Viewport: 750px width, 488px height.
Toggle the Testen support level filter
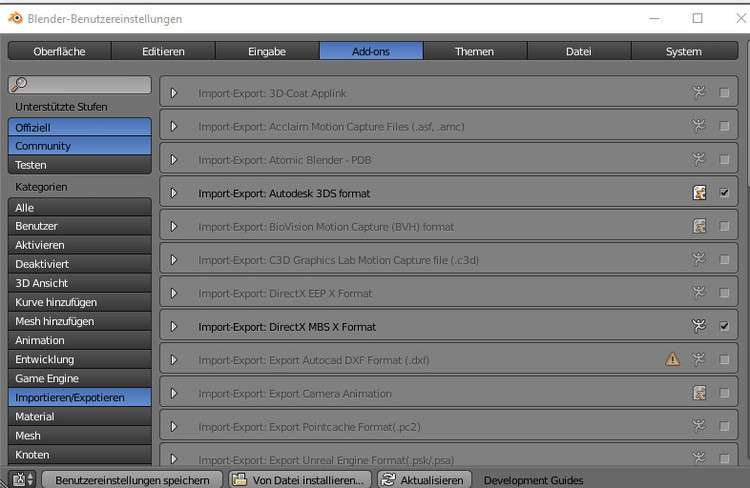[x=79, y=165]
